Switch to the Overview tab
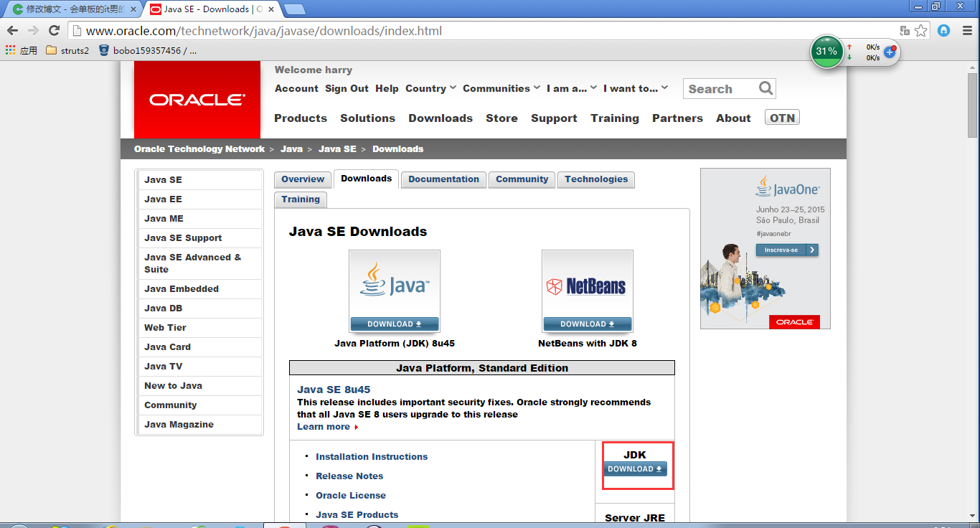The height and width of the screenshot is (528, 980). (303, 179)
